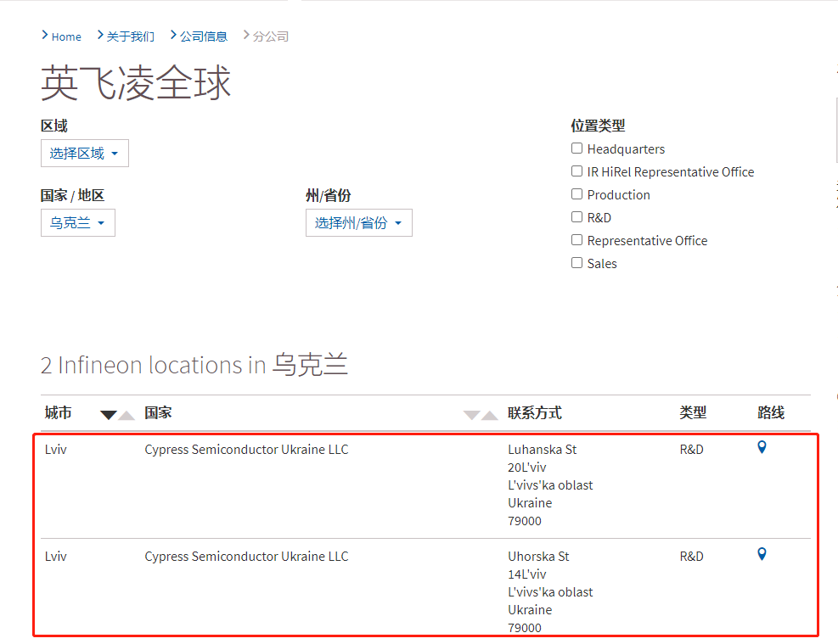Open the 选择区域 region dropdown
This screenshot has height=644, width=838.
[84, 154]
